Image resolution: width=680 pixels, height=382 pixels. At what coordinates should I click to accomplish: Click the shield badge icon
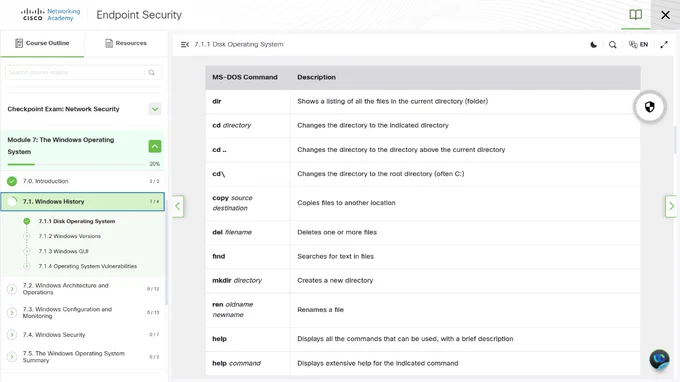click(649, 107)
